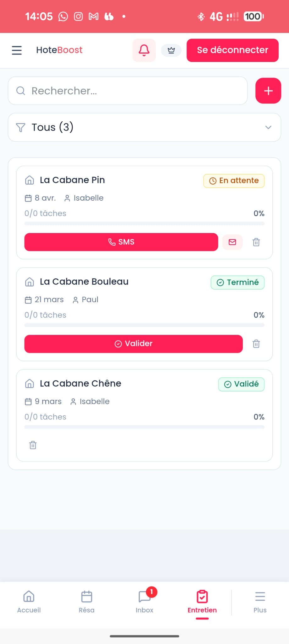Tap the red plus add button
Image resolution: width=289 pixels, height=644 pixels.
point(268,91)
